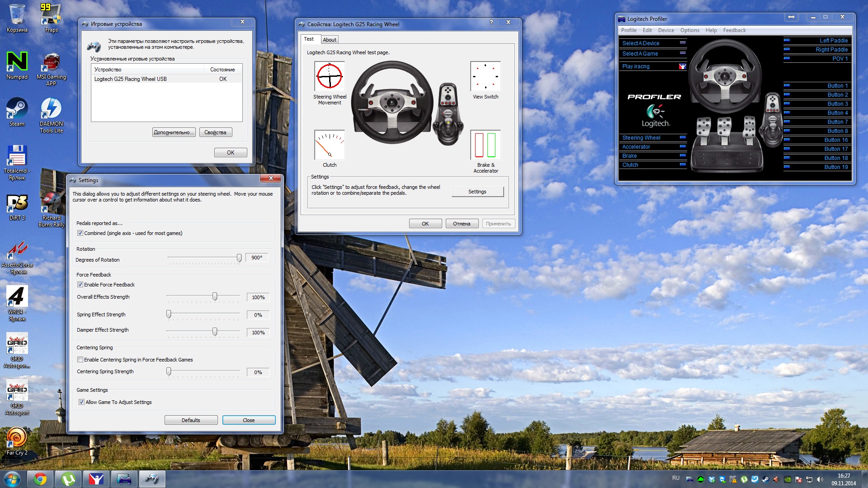Open the Help menu in Logitech Profiler

point(711,30)
